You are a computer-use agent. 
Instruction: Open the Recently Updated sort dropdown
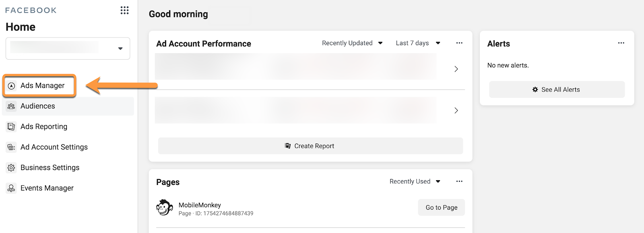[352, 43]
